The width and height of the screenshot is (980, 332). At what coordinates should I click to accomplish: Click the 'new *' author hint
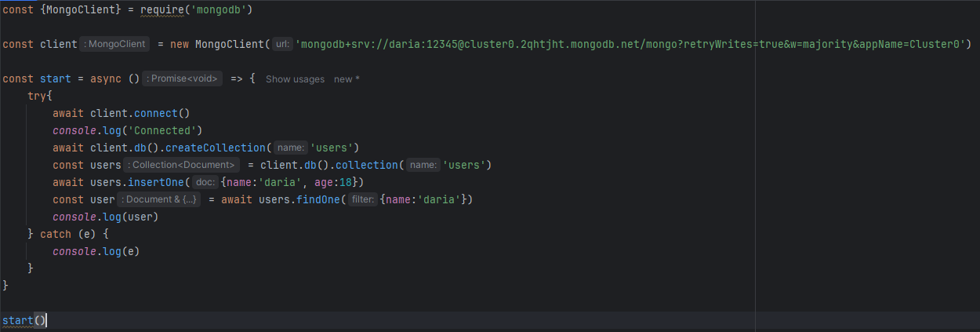[347, 79]
